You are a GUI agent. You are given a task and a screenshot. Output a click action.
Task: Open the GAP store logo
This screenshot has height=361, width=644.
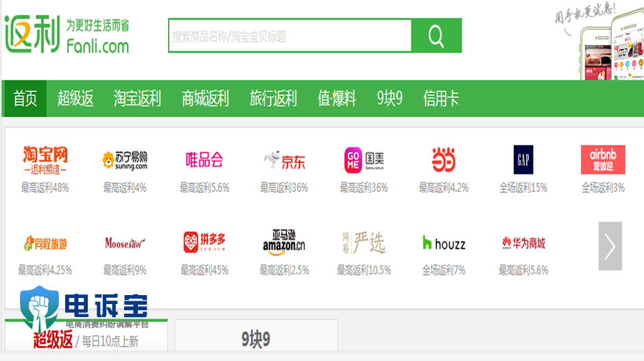tap(523, 159)
